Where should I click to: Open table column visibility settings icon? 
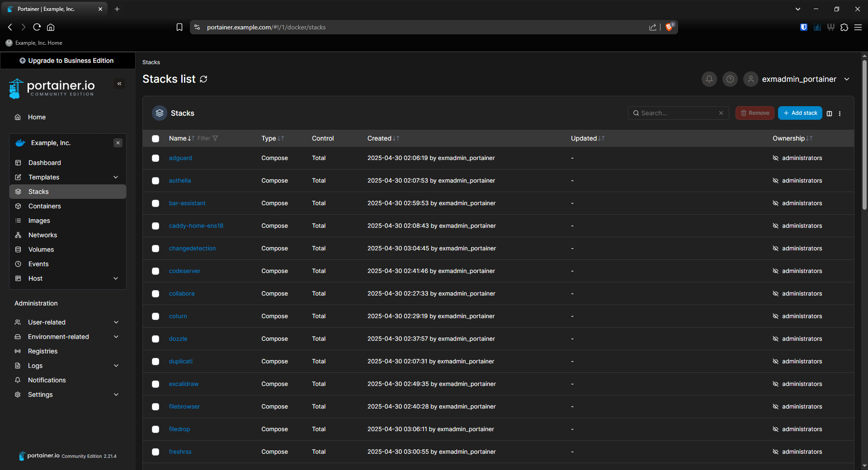click(829, 113)
